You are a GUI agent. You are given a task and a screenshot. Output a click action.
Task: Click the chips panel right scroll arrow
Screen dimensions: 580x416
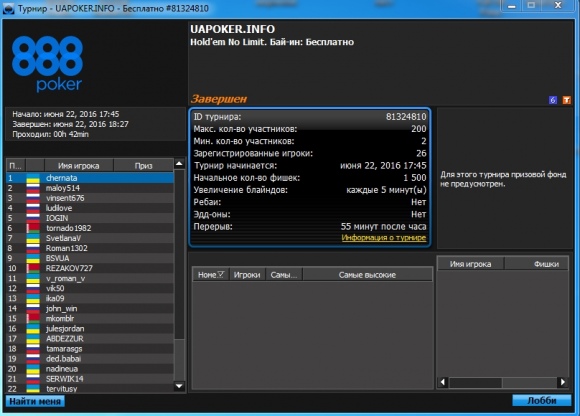click(x=563, y=382)
